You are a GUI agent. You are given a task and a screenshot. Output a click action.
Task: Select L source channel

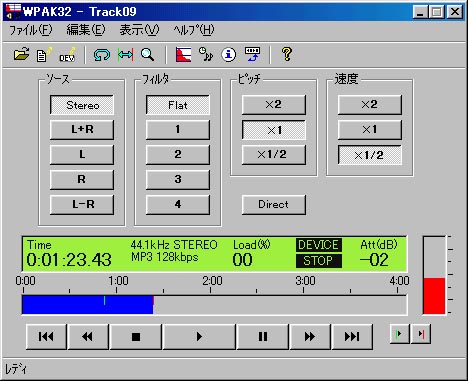coord(82,154)
